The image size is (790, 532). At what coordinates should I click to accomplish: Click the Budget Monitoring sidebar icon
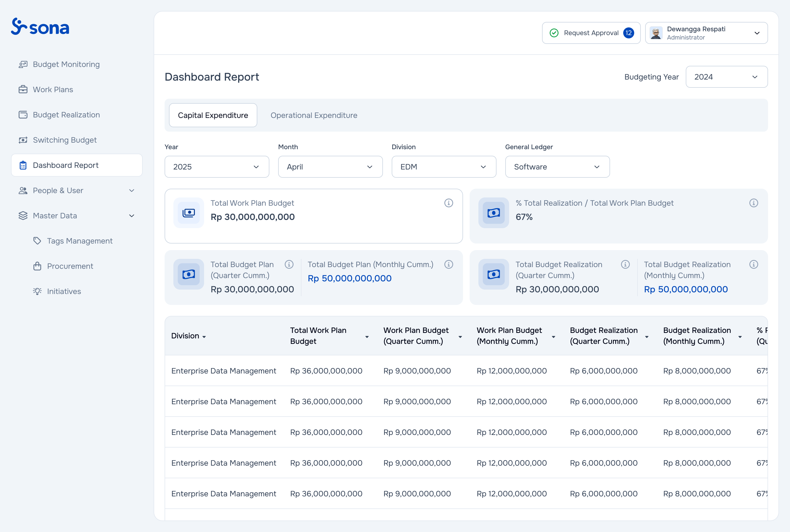click(x=23, y=64)
